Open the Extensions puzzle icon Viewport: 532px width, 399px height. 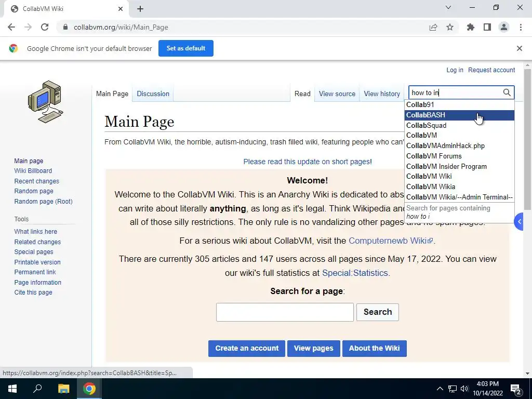pyautogui.click(x=471, y=27)
